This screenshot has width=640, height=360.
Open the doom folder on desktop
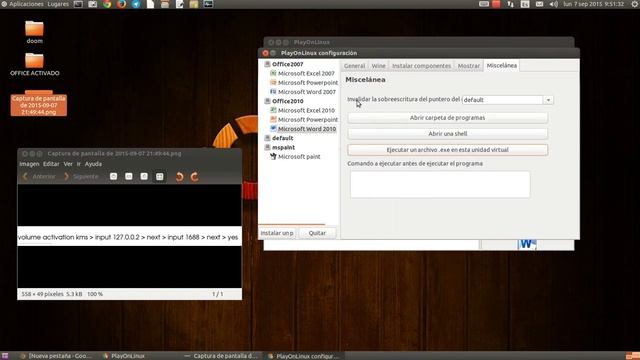point(34,32)
